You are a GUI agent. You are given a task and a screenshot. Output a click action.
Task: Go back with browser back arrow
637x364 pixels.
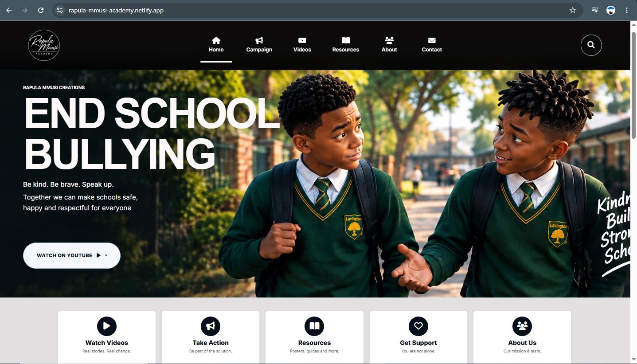click(x=9, y=10)
